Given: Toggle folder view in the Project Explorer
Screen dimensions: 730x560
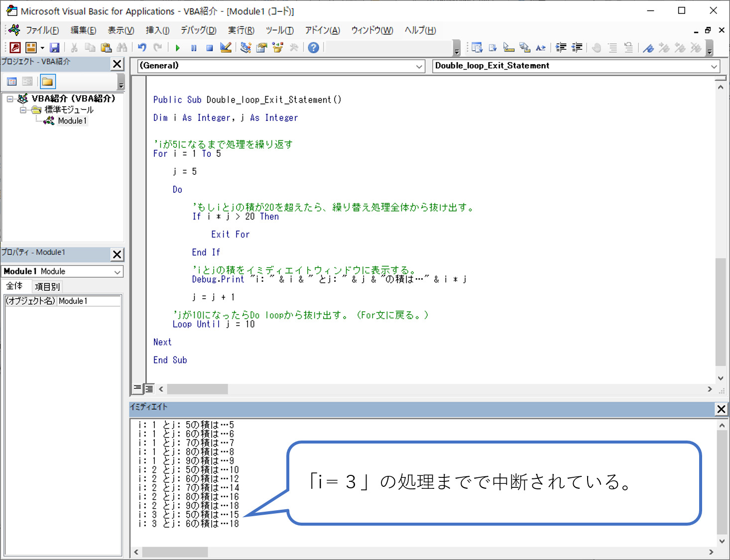Looking at the screenshot, I should (x=48, y=81).
